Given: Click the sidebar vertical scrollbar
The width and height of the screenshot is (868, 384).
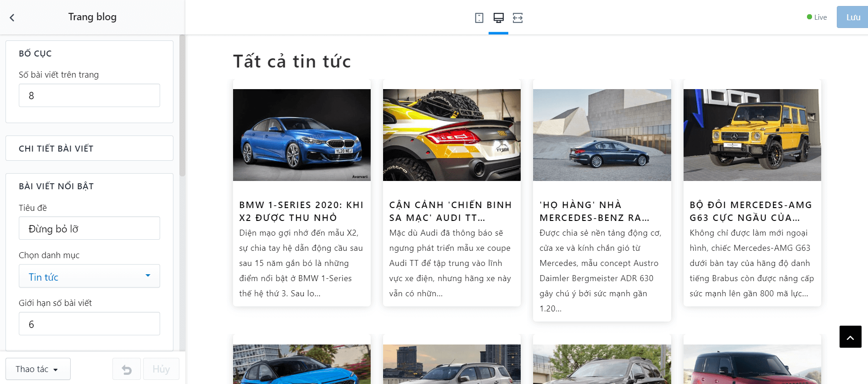Looking at the screenshot, I should (x=182, y=106).
